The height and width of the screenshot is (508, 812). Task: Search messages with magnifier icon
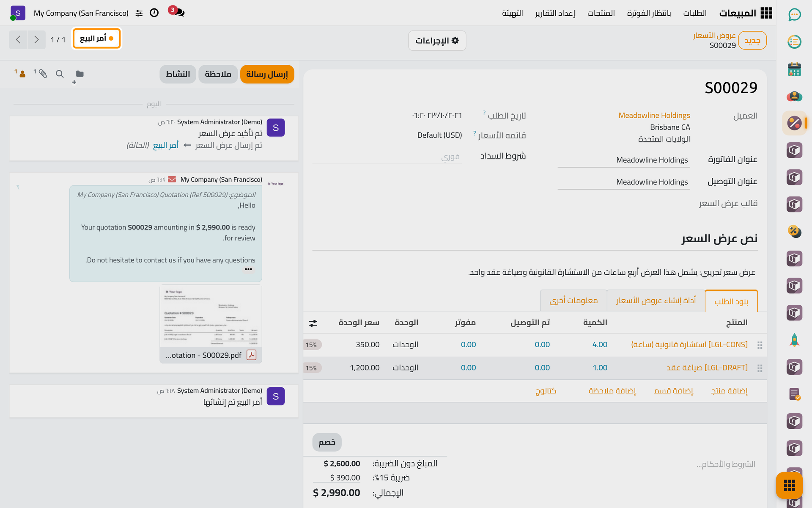(x=60, y=74)
